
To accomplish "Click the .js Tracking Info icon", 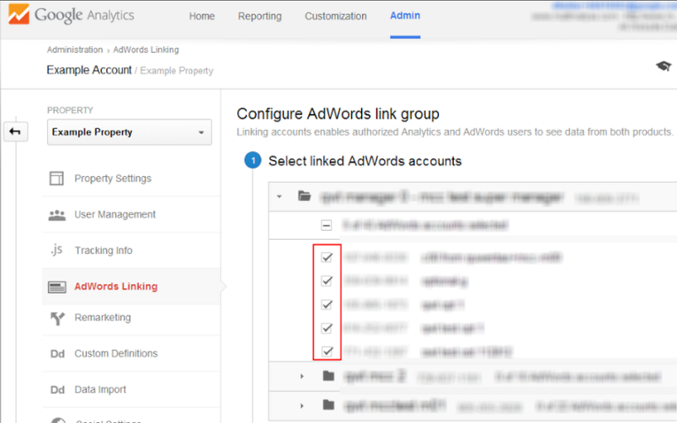I will coord(57,249).
